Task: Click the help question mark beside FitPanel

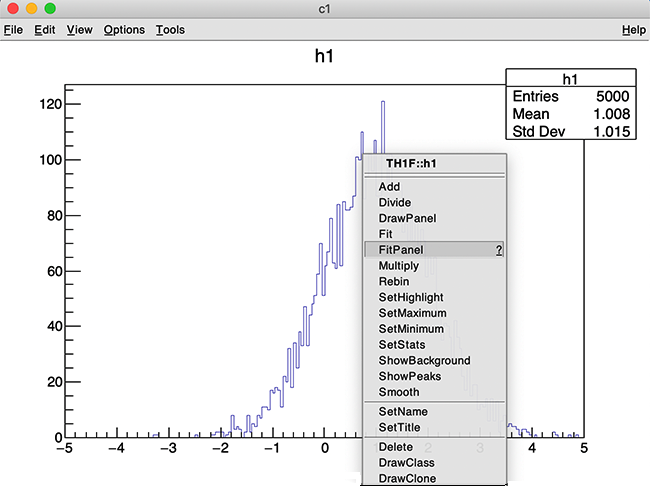Action: click(498, 250)
